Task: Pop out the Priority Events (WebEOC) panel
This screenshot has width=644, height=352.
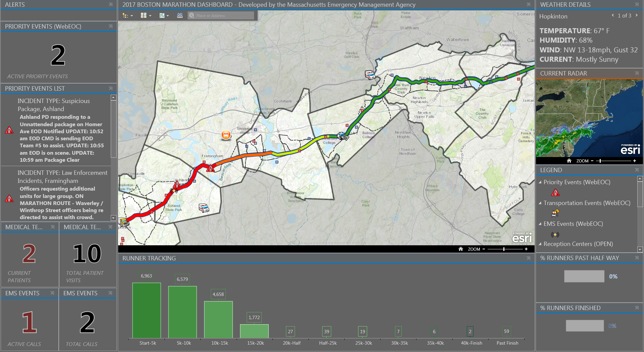Action: (x=110, y=26)
